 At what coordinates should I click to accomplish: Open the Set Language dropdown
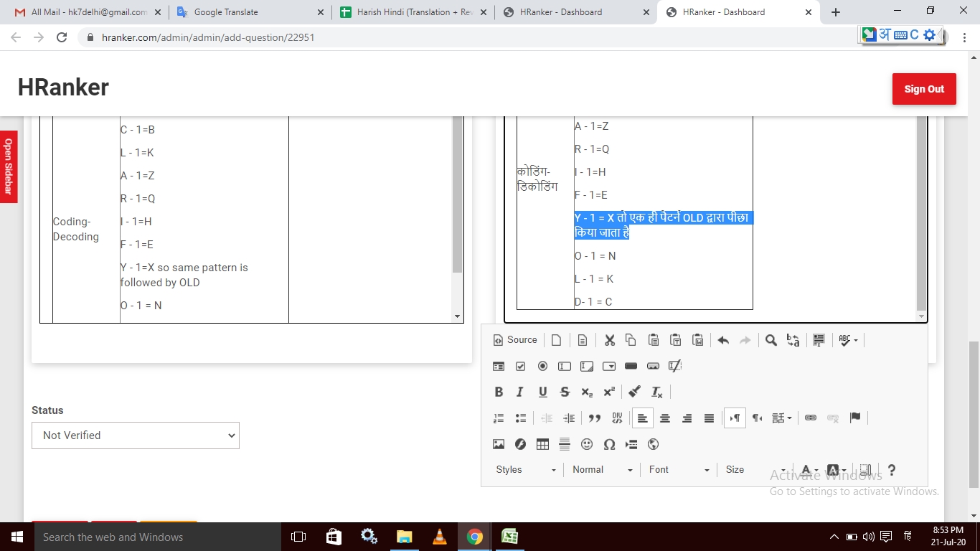[782, 418]
